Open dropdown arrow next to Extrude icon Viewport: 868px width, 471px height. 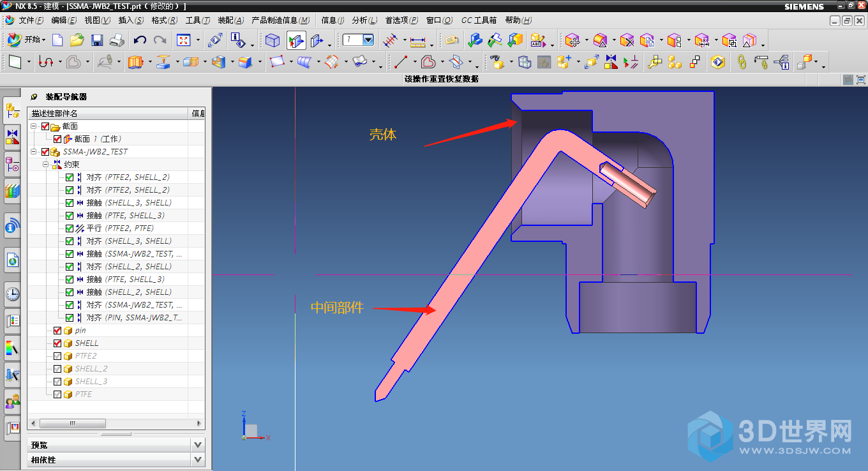point(150,63)
